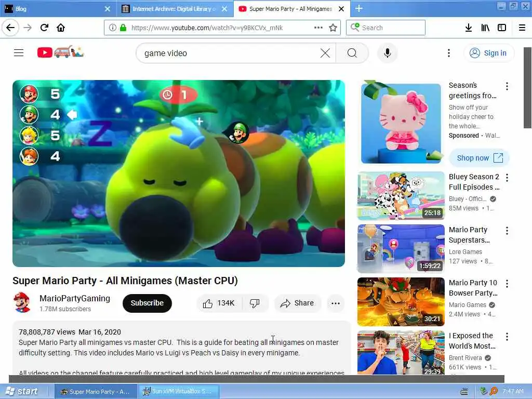Image resolution: width=532 pixels, height=399 pixels.
Task: Select Super Mario Party taskbar button
Action: coord(96,392)
